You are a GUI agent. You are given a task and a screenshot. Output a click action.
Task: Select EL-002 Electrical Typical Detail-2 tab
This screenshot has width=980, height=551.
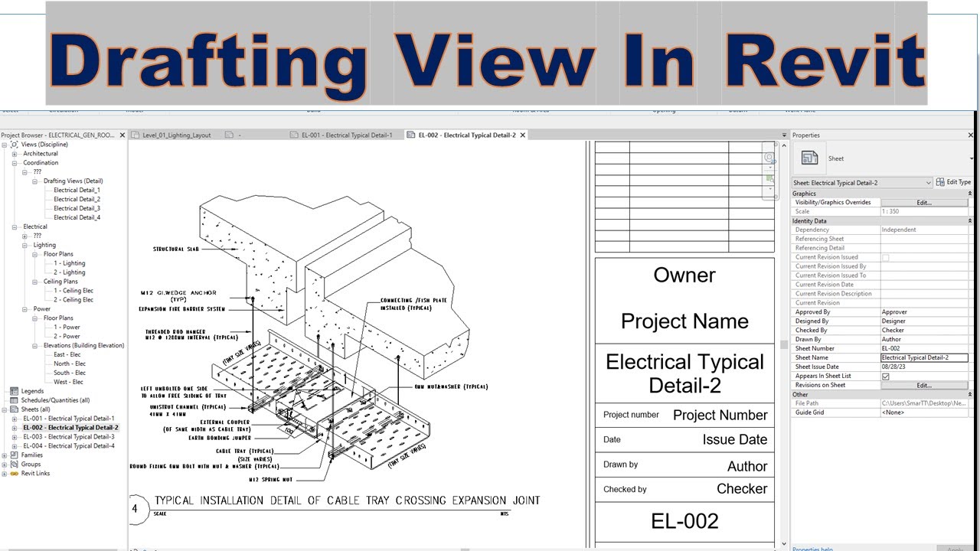(467, 135)
